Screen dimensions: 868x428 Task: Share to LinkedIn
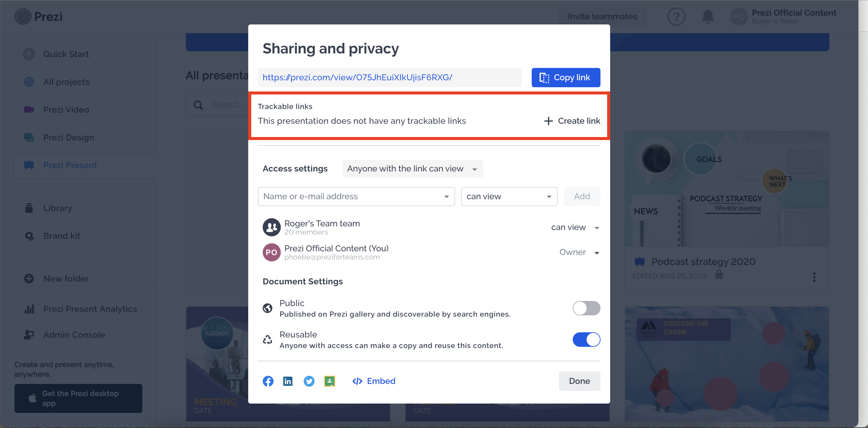(x=288, y=381)
